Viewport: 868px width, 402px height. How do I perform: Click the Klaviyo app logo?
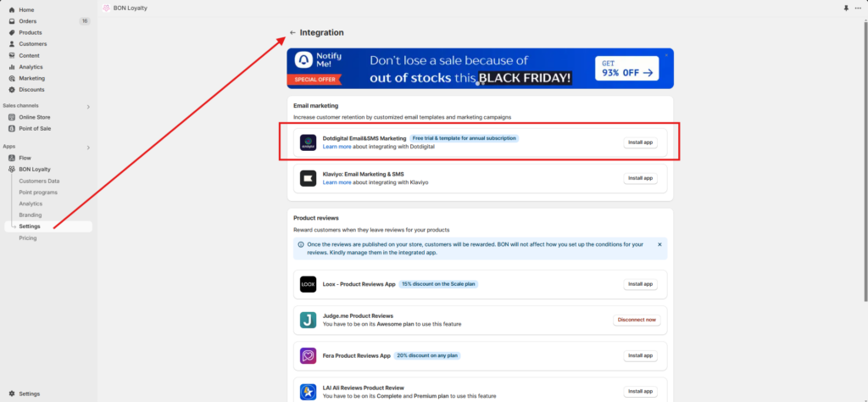[308, 178]
